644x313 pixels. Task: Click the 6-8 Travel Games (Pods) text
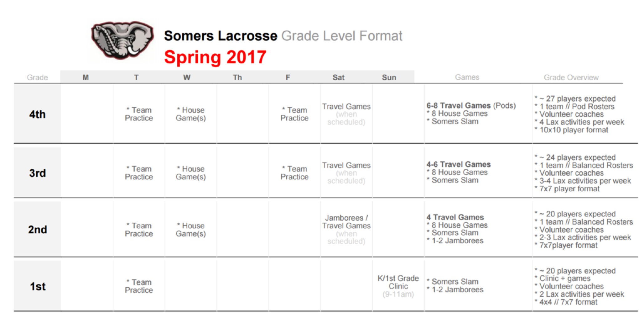pos(471,106)
